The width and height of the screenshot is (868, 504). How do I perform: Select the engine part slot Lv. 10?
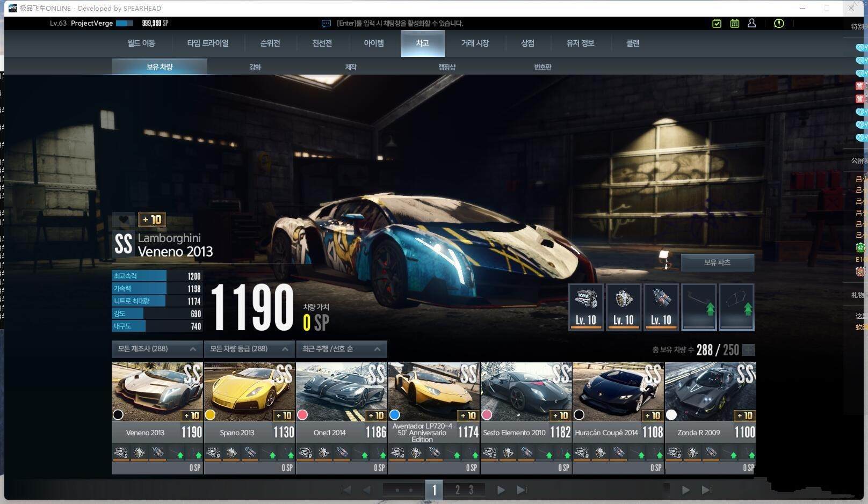click(585, 307)
